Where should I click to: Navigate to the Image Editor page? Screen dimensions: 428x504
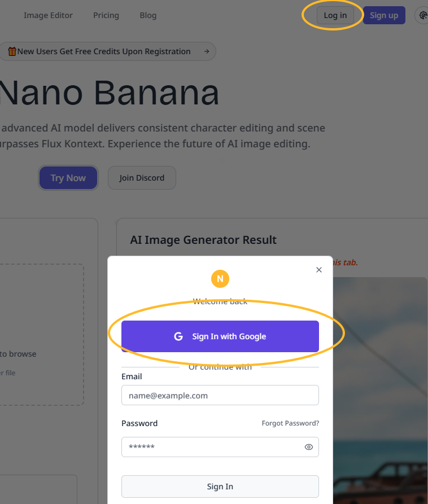coord(48,15)
